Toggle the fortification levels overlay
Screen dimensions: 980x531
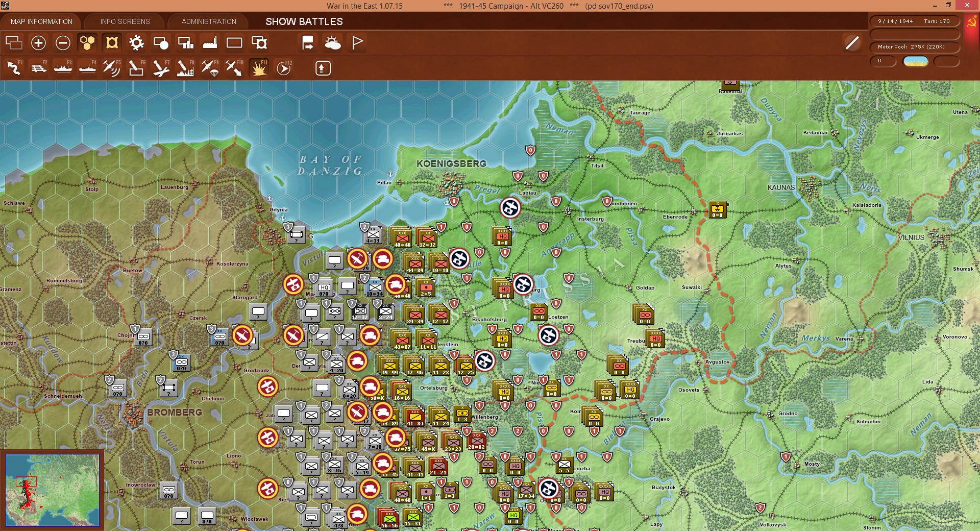point(112,43)
